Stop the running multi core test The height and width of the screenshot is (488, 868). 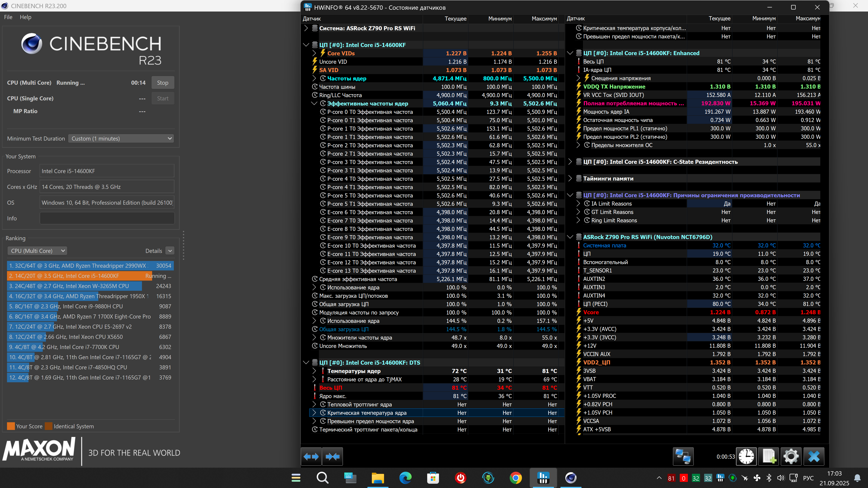tap(163, 82)
